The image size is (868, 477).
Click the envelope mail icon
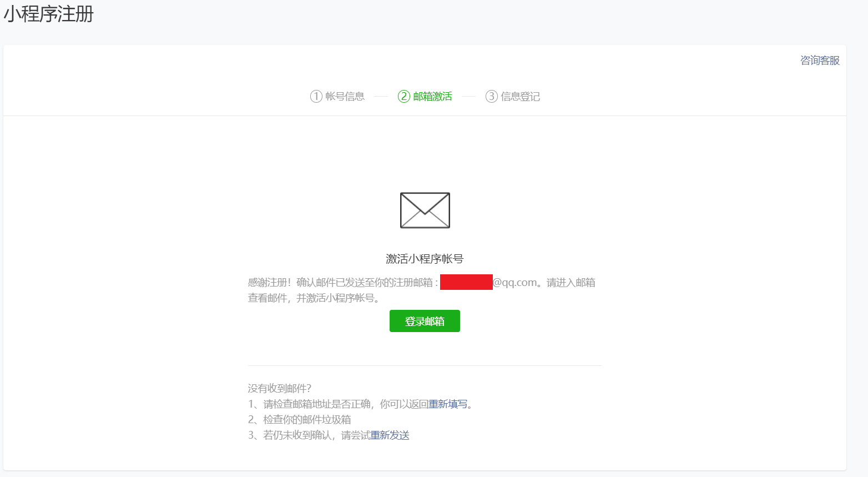(x=425, y=210)
